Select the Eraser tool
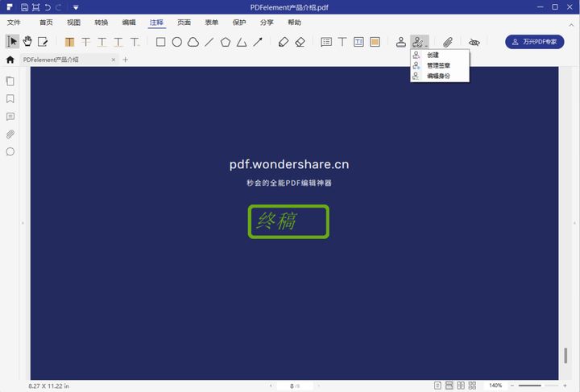 click(300, 42)
